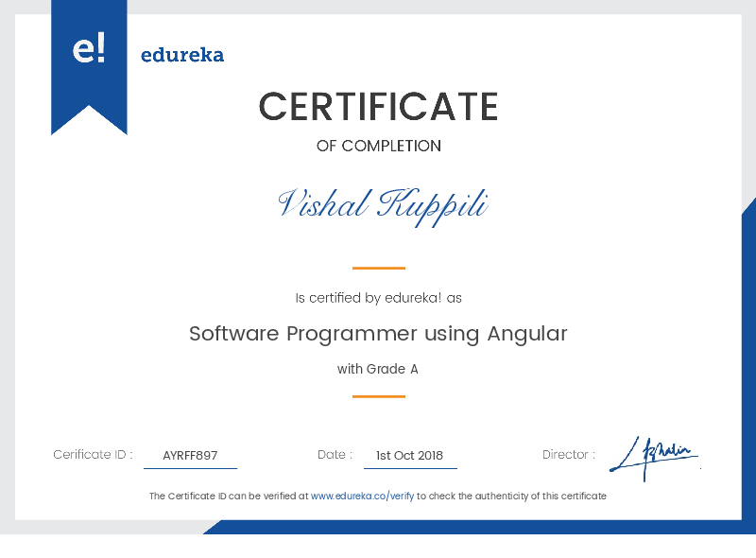Click 'Is certified by edureka! as' line
The width and height of the screenshot is (756, 558).
[x=379, y=298]
